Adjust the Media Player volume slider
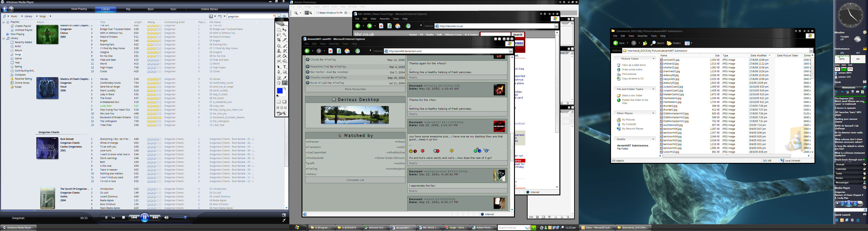Screen dimensions: 868x231 tap(179, 217)
